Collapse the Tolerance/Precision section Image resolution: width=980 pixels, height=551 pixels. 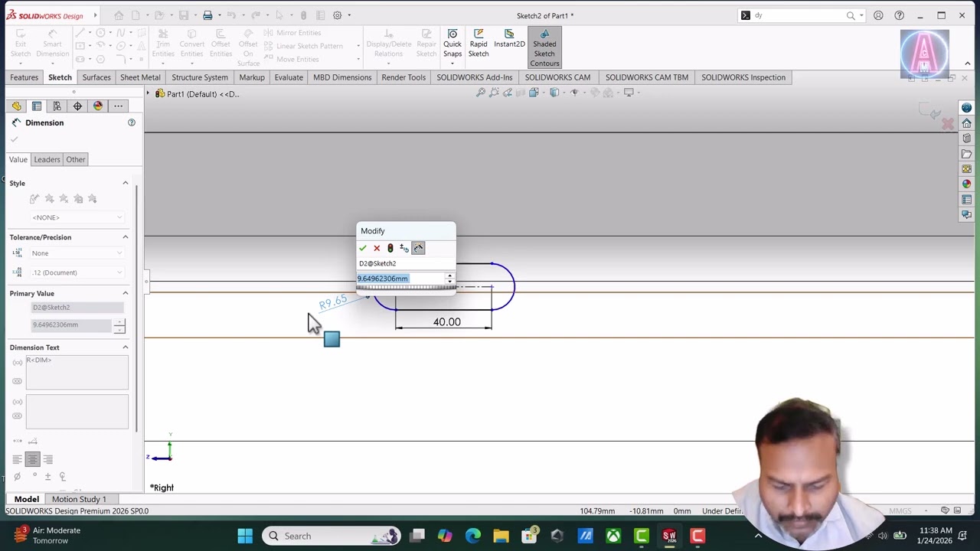126,237
